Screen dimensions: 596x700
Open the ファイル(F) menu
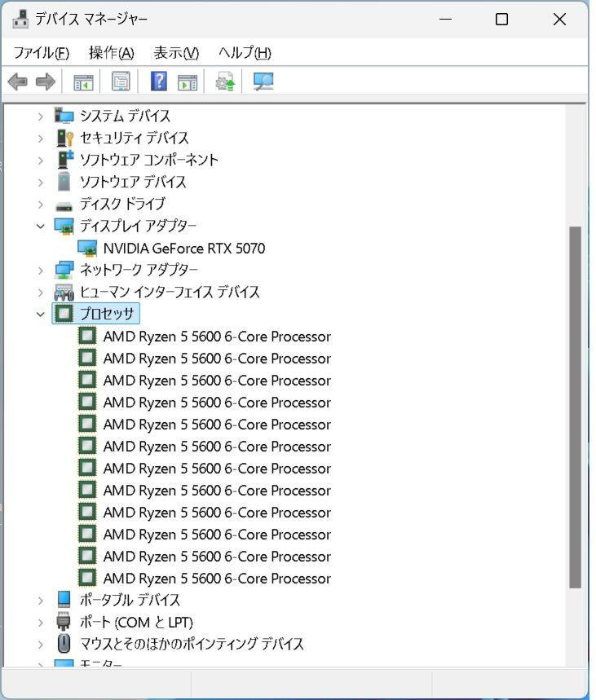point(42,53)
